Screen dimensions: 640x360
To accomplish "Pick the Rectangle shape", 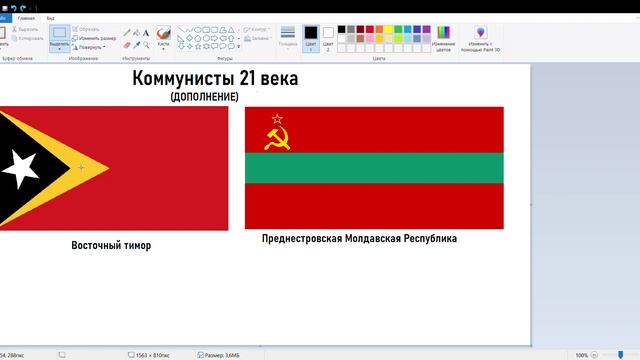I will click(x=206, y=30).
